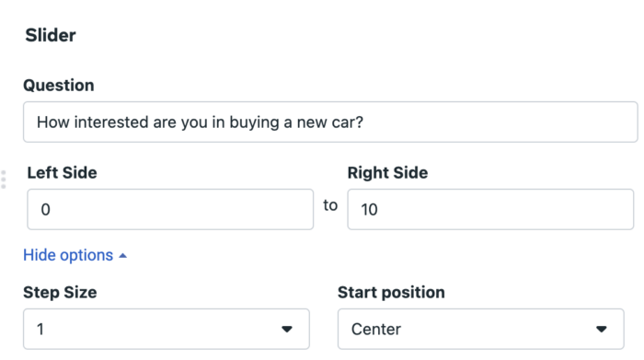
Task: Click the "1" value in Step Size
Action: tap(40, 330)
